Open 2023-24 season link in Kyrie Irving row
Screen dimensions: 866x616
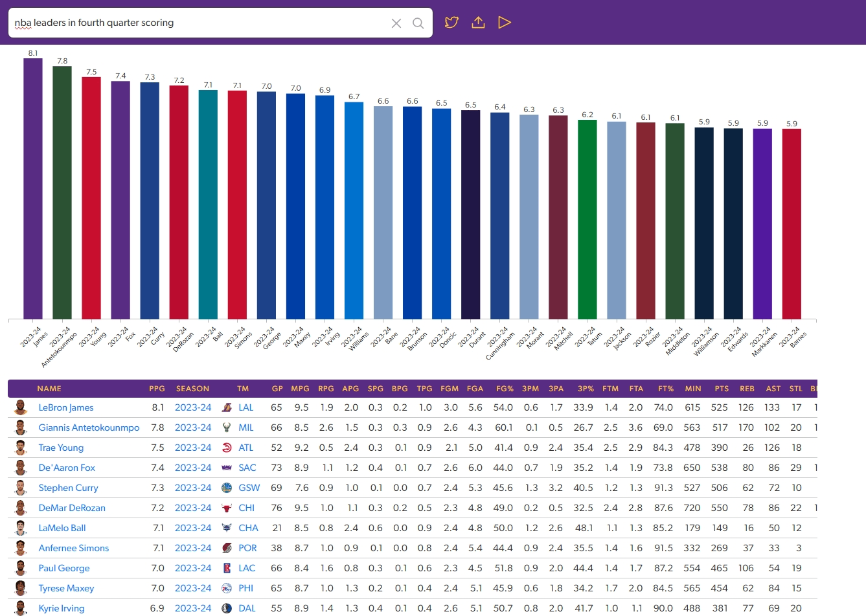(x=193, y=608)
